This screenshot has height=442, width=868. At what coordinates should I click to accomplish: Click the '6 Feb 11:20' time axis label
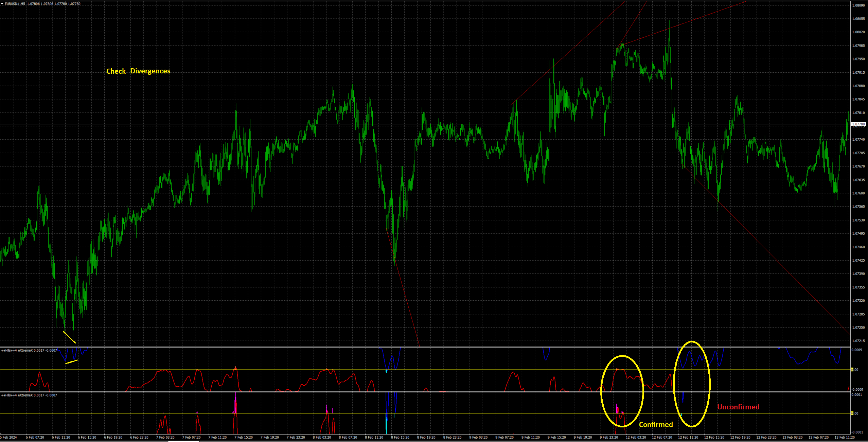[61, 437]
